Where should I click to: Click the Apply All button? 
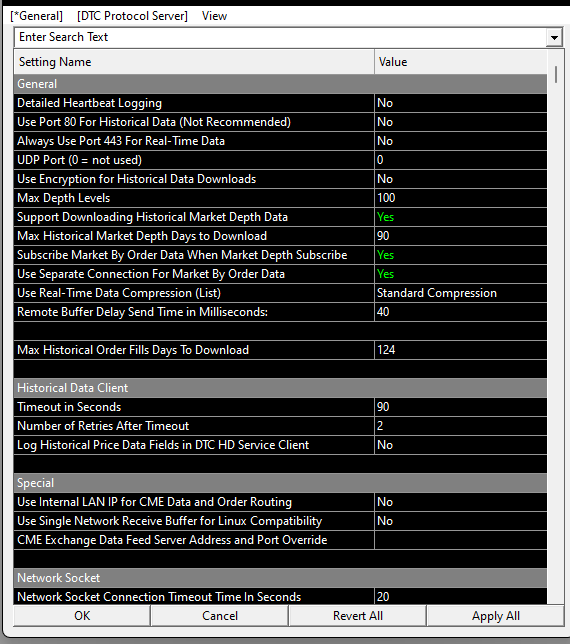[496, 616]
